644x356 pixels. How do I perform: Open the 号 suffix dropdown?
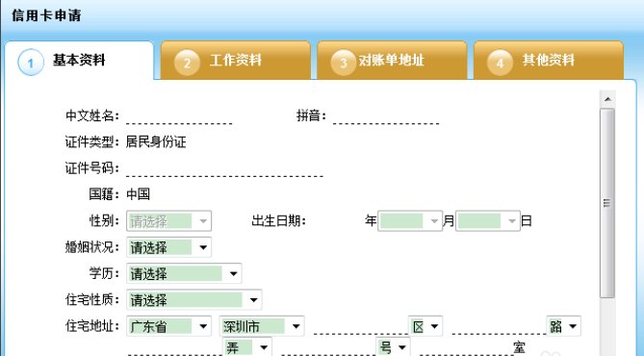tap(393, 347)
